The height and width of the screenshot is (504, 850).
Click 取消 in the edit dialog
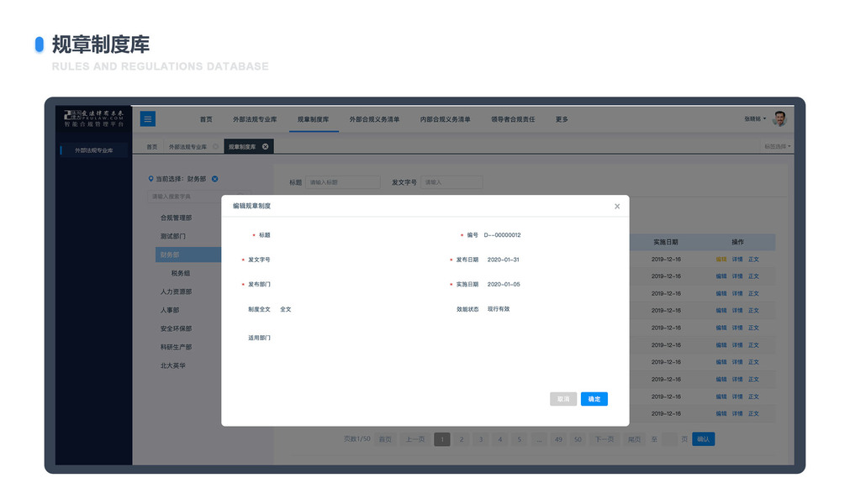(x=563, y=399)
